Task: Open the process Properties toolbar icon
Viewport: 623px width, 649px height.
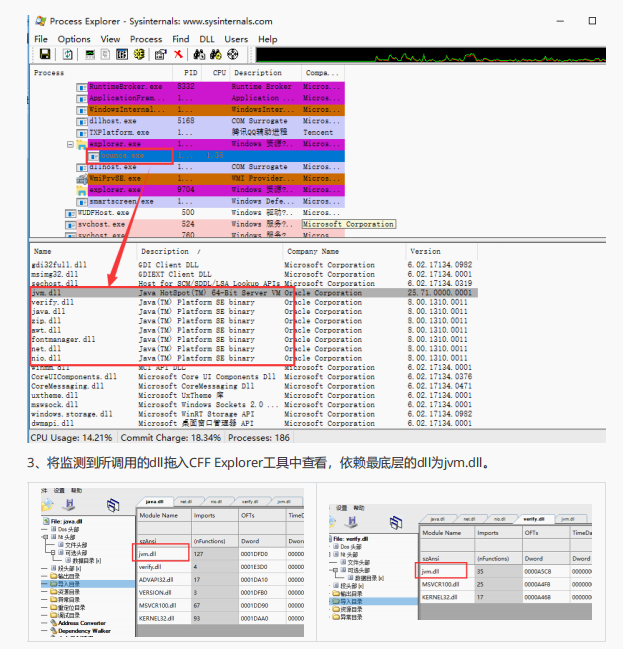Action: 160,54
